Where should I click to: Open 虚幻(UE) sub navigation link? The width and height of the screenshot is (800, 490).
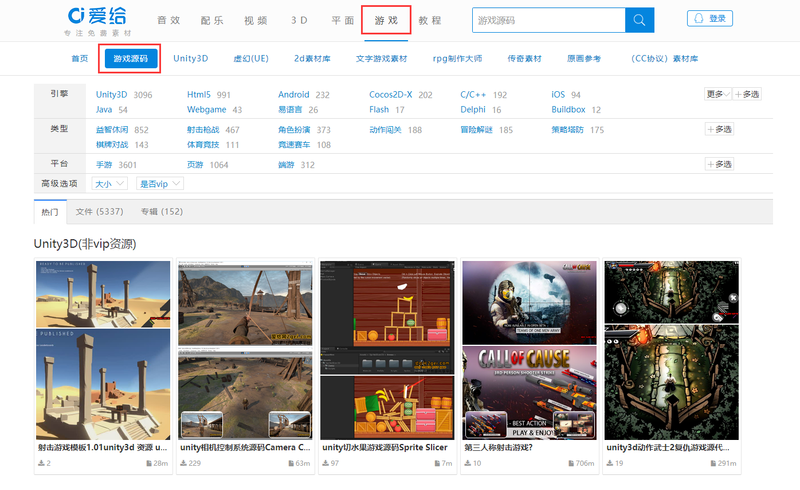point(251,59)
